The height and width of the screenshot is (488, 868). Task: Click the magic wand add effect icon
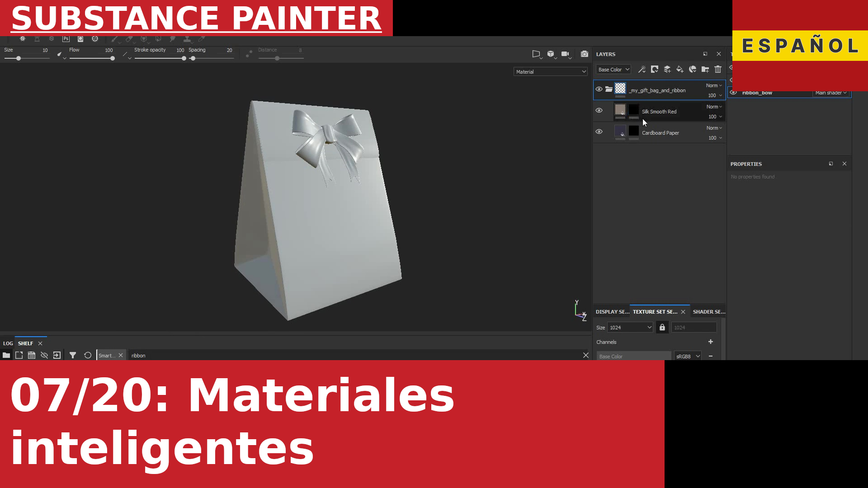coord(642,69)
